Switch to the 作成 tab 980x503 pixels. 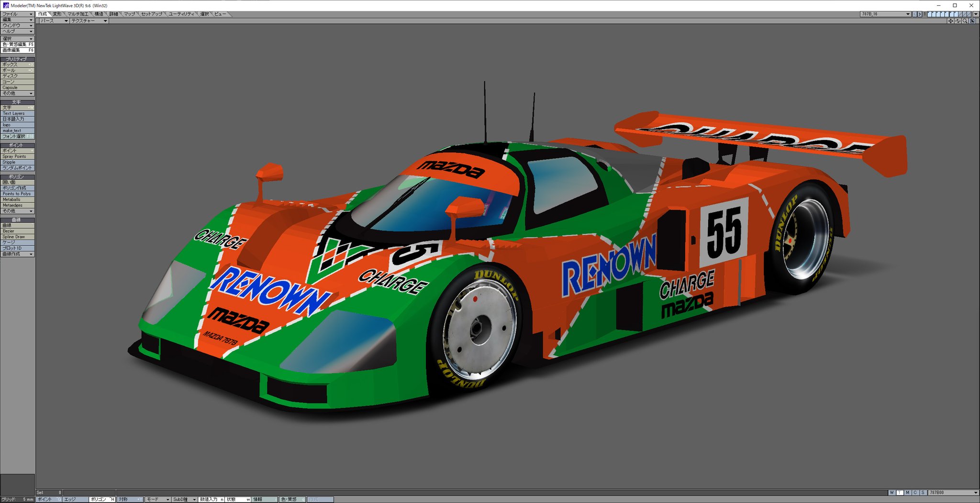(43, 14)
